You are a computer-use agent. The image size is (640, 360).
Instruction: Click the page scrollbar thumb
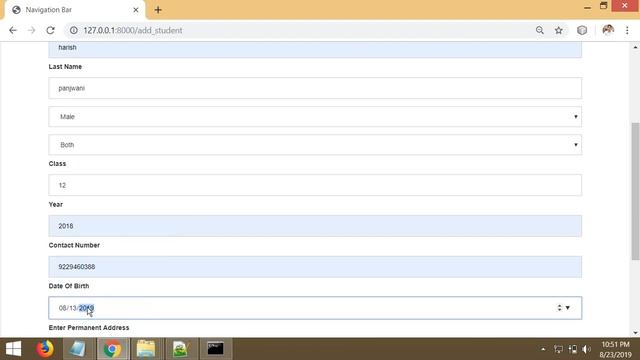(x=635, y=191)
